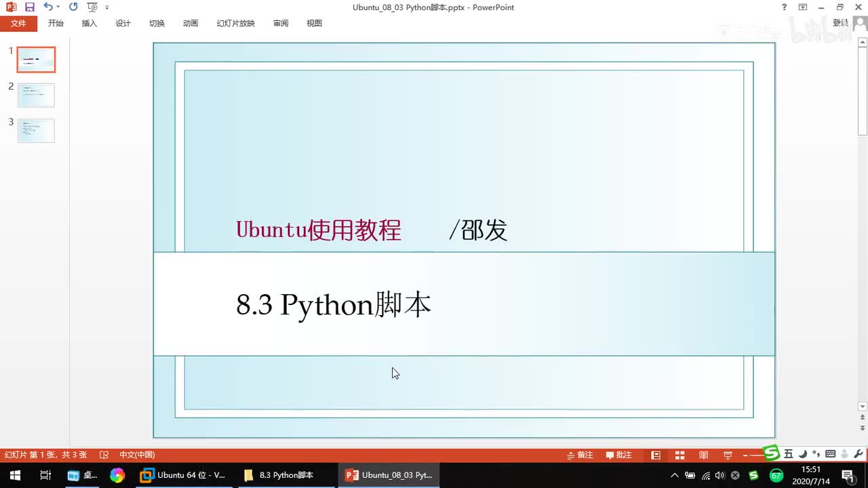Select slide 1 thumbnail

(36, 60)
